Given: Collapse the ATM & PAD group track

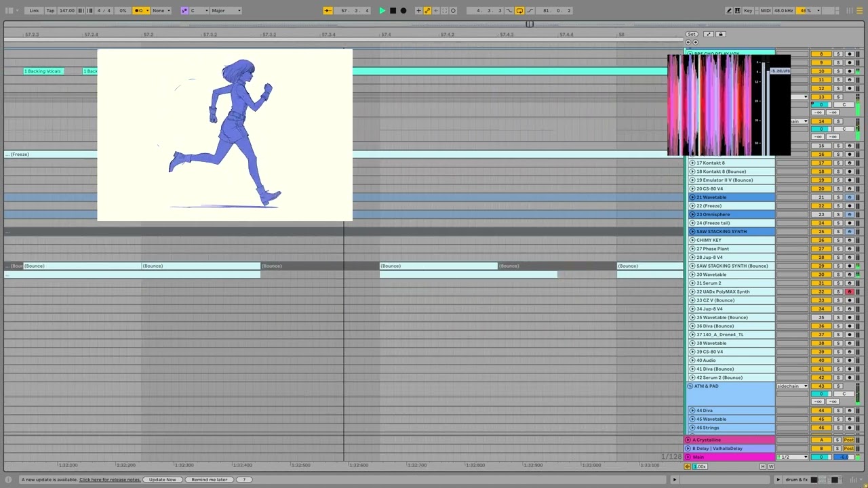Looking at the screenshot, I should pyautogui.click(x=690, y=386).
